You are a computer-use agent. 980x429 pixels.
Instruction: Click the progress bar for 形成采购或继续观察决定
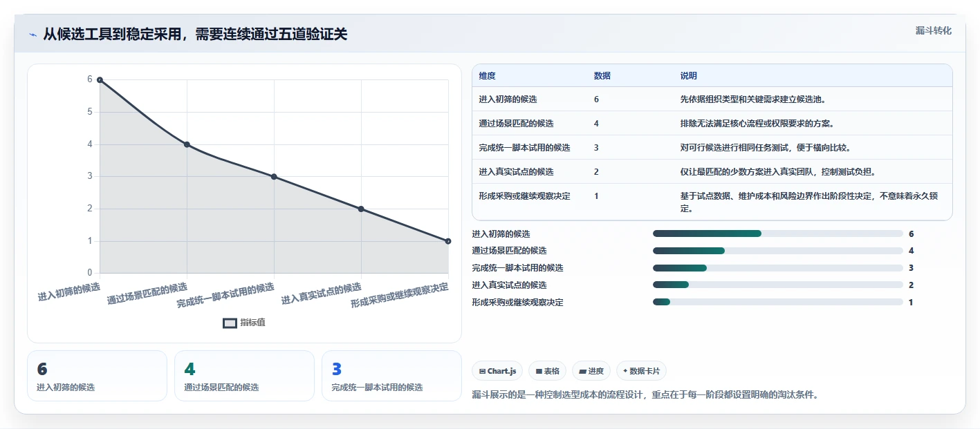(x=778, y=302)
